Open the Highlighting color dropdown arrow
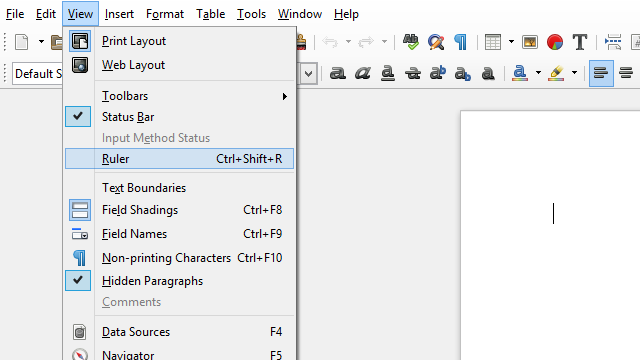Screen dimensions: 640x360 coord(574,73)
